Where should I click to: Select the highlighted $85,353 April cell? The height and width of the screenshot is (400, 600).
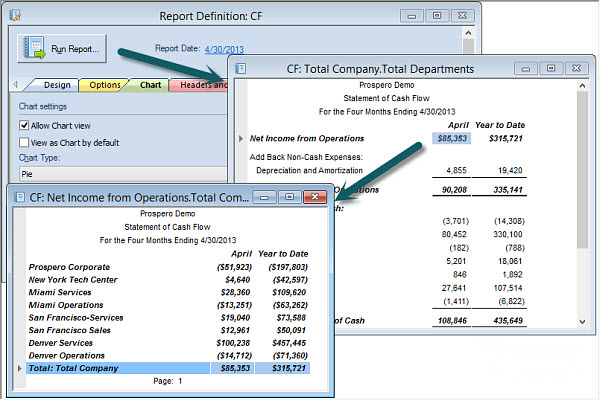[450, 138]
